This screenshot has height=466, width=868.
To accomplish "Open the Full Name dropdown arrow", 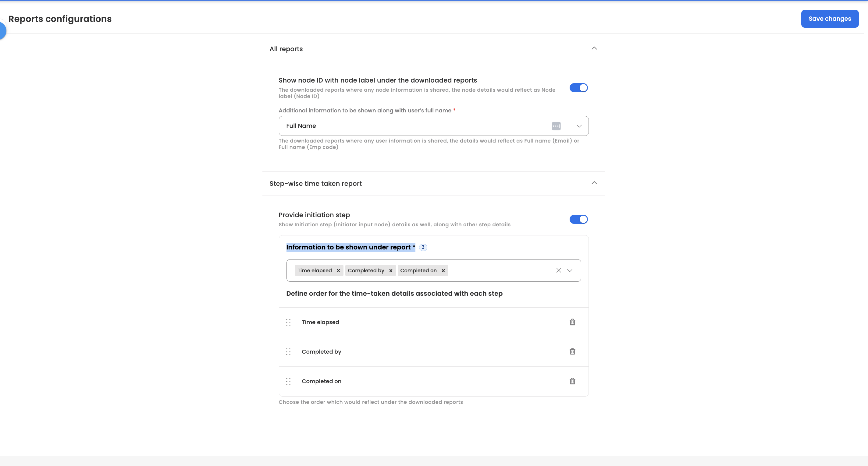I will coord(579,126).
